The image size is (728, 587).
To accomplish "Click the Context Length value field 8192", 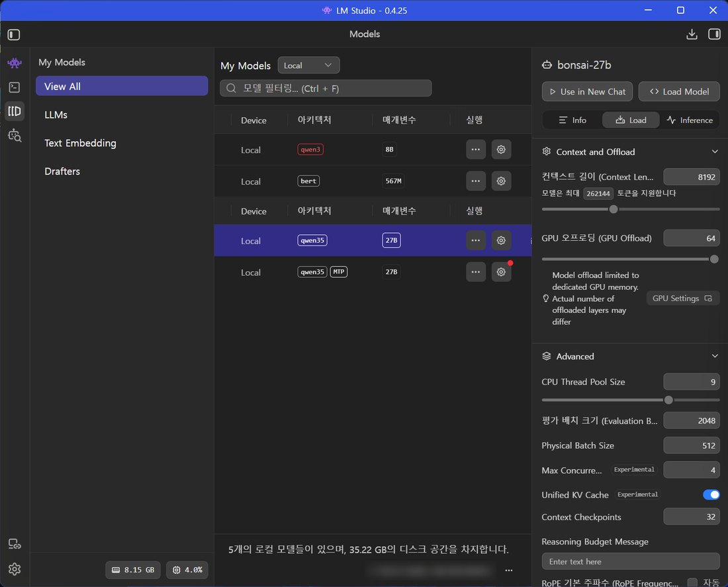I will point(692,177).
